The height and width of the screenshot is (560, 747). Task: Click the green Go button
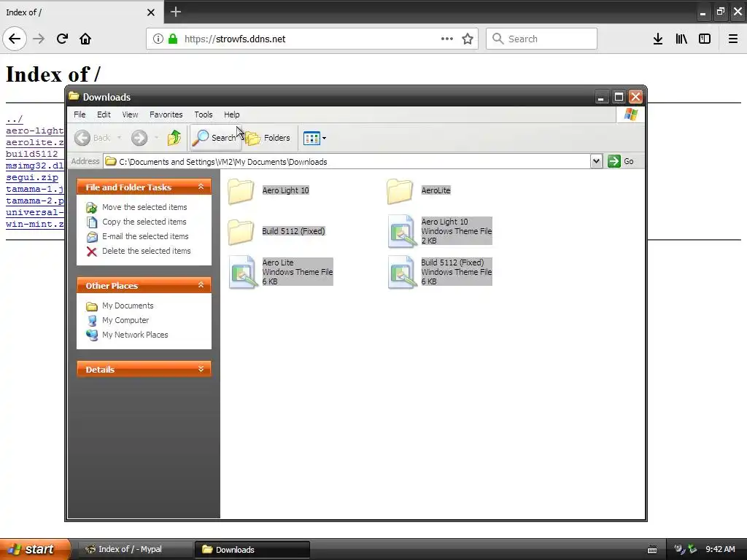pos(622,161)
